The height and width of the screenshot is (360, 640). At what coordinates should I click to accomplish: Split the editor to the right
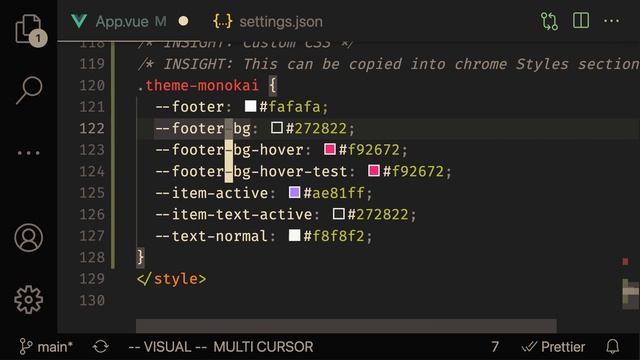581,20
